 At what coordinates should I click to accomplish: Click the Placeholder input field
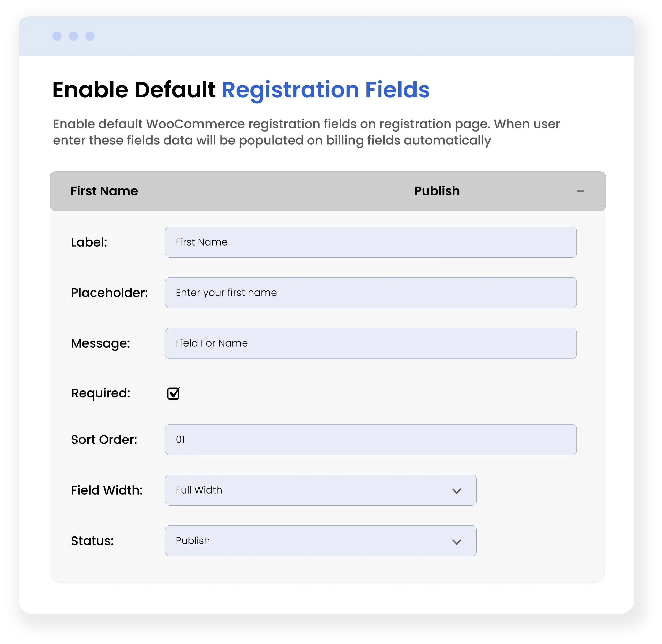tap(371, 293)
